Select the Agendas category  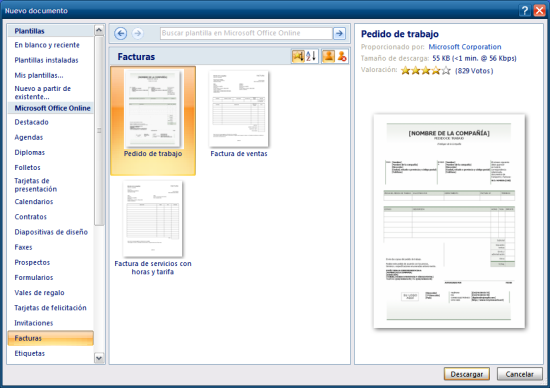(x=29, y=137)
